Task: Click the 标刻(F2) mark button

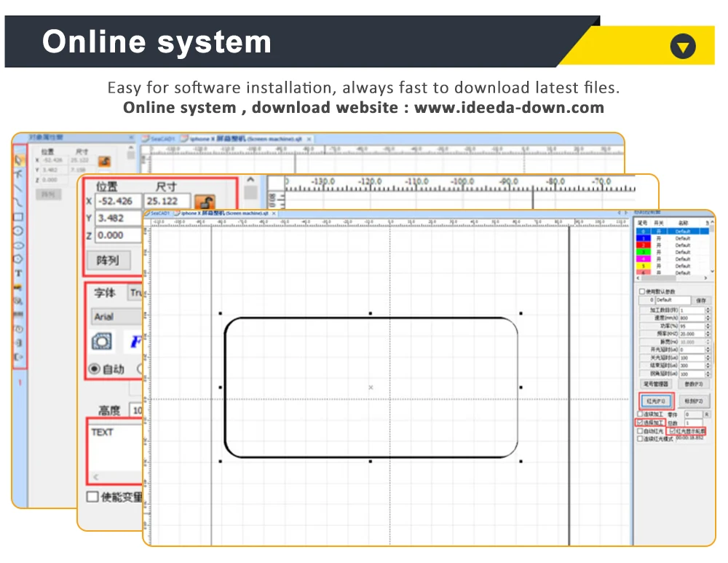Action: tap(694, 401)
